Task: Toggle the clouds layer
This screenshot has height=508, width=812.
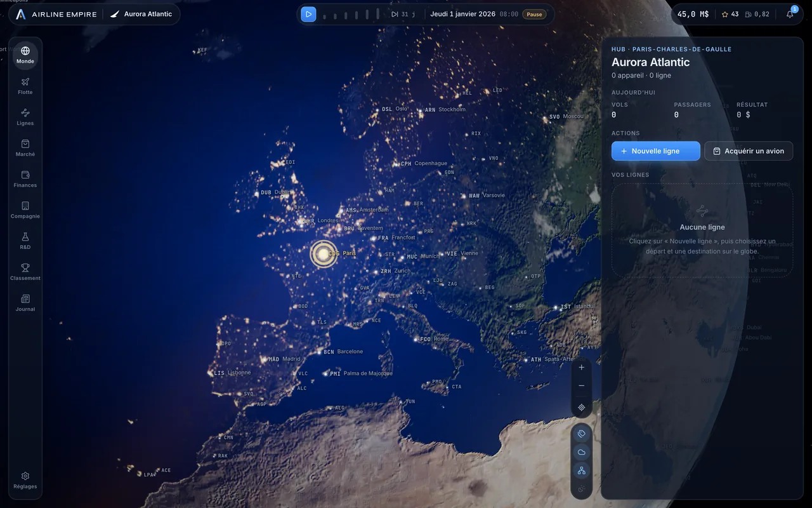Action: click(582, 453)
